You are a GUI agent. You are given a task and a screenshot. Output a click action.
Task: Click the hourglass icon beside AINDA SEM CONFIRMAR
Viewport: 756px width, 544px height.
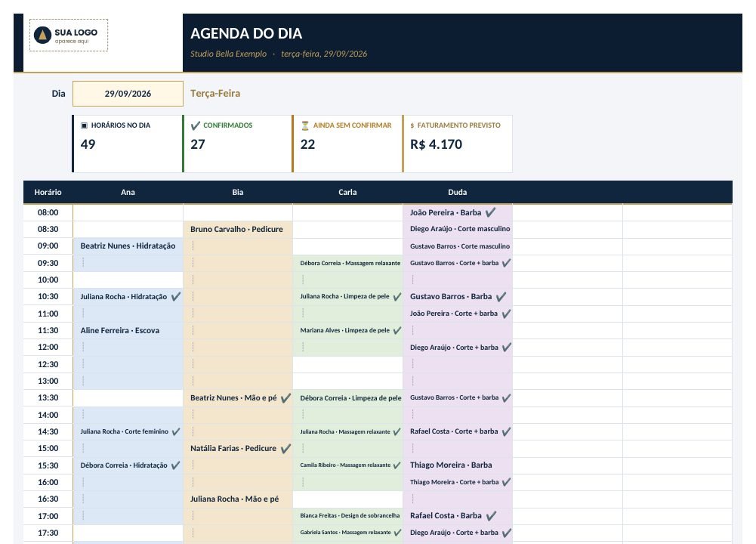point(305,125)
